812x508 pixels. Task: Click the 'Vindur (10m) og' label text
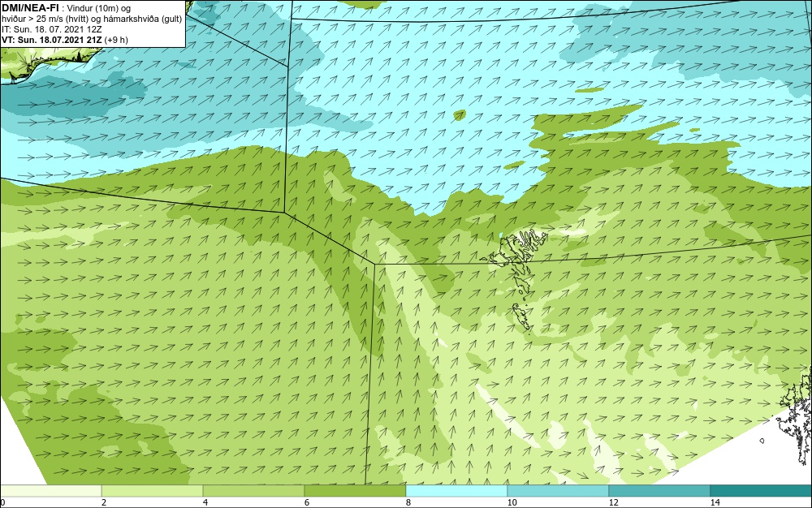[x=99, y=8]
